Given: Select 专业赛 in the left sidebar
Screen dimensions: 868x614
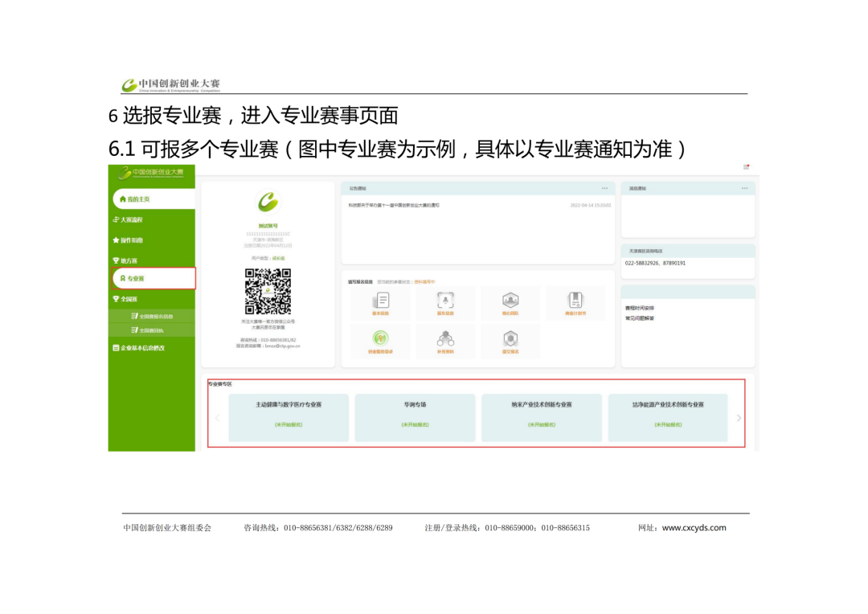Looking at the screenshot, I should coord(153,278).
